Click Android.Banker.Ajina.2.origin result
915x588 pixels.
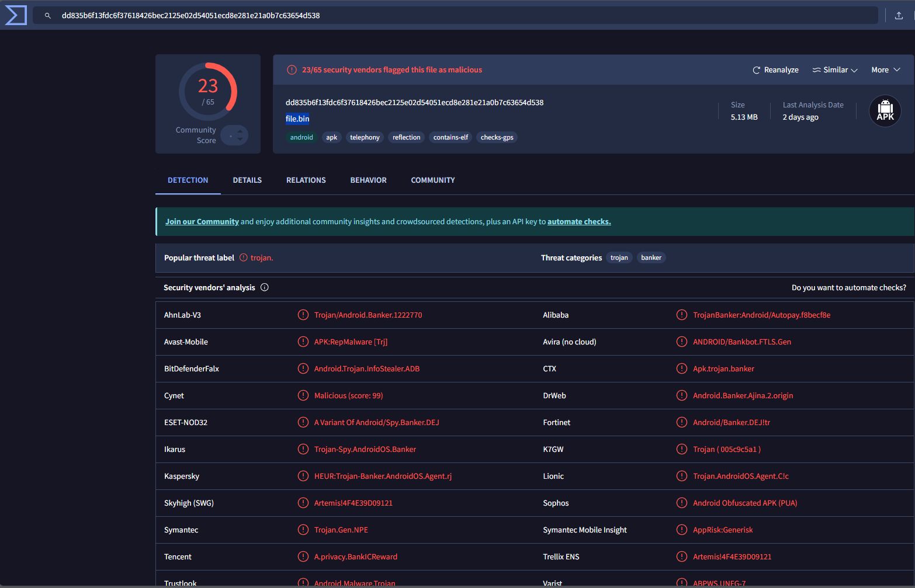coord(743,395)
